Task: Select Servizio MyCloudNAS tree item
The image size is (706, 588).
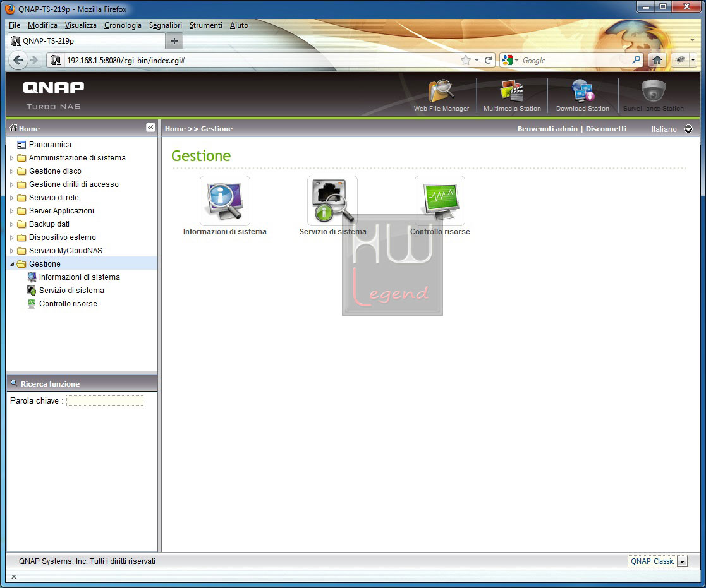Action: point(66,251)
